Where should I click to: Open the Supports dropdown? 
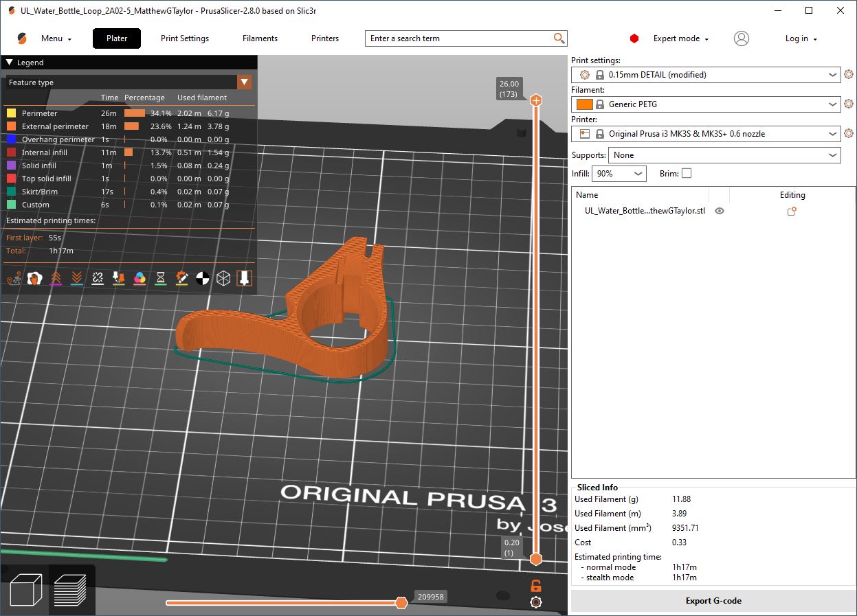point(724,155)
